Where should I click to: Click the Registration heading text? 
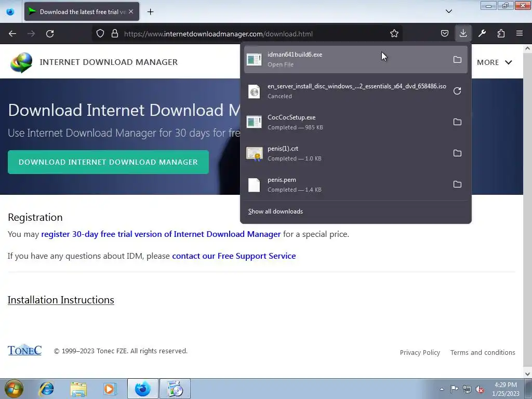35,217
